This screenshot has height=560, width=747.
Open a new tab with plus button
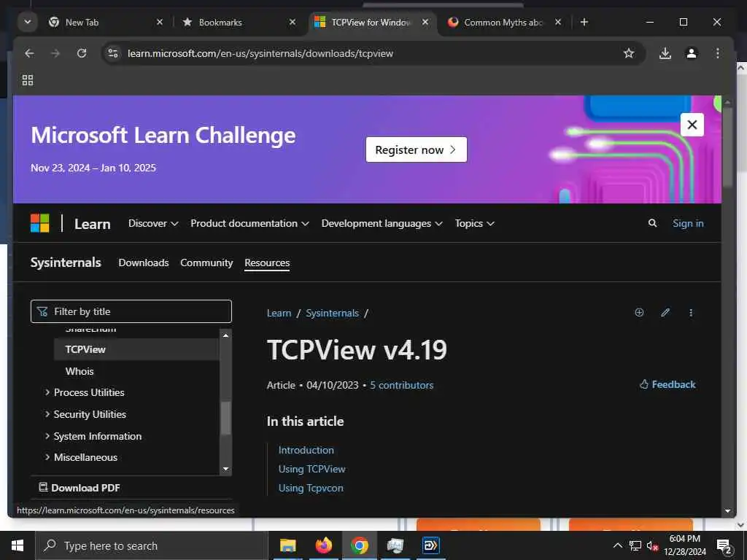584,22
